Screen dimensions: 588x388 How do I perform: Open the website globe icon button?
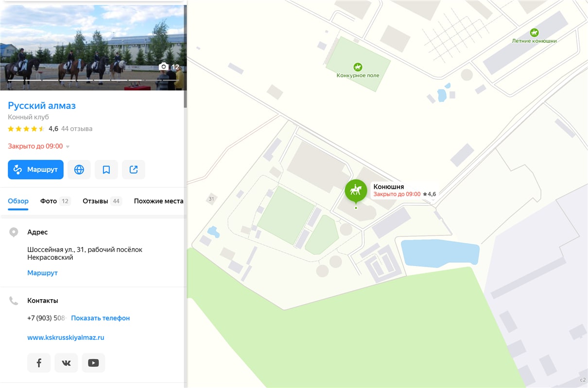79,169
